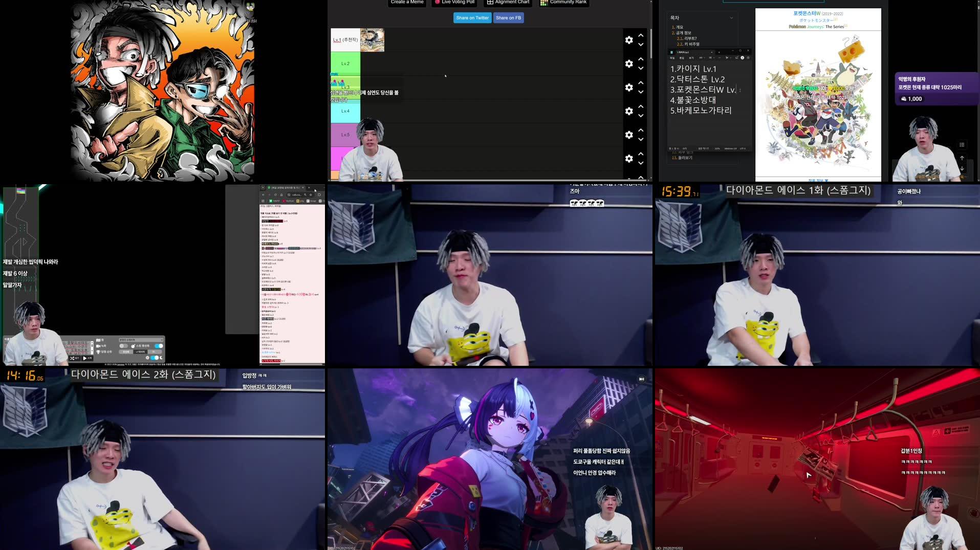Click the skip icon in the anime cutscene
980x550 pixels.
642,379
